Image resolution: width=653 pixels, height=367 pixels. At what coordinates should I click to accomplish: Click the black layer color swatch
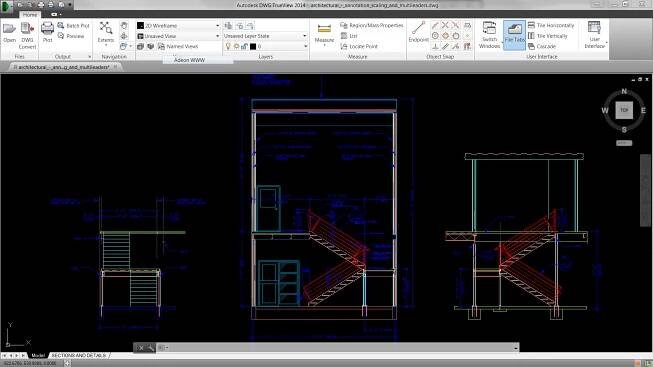(253, 46)
